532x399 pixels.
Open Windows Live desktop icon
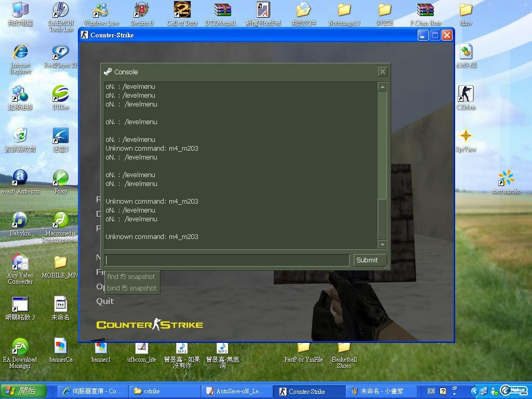101,14
